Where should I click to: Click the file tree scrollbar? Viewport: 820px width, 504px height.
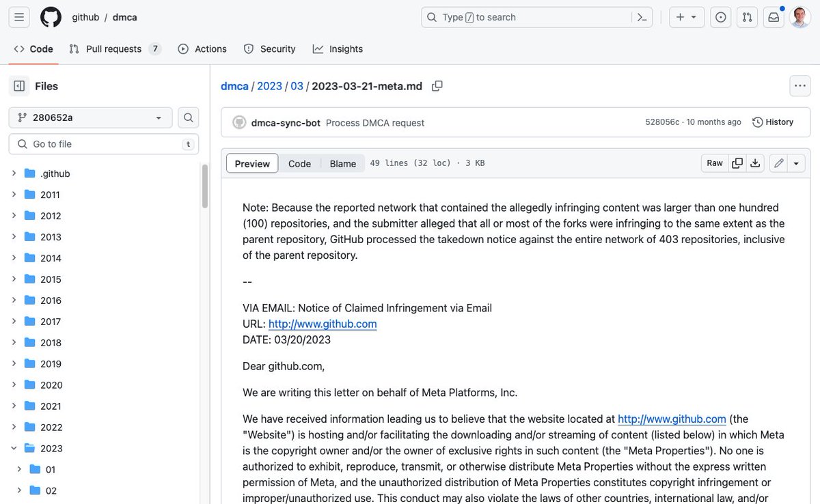(x=204, y=186)
